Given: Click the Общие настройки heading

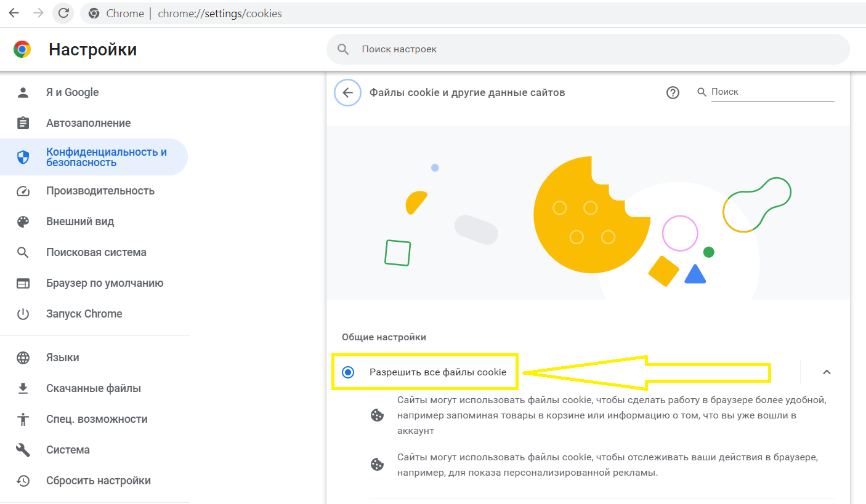Looking at the screenshot, I should tap(384, 337).
